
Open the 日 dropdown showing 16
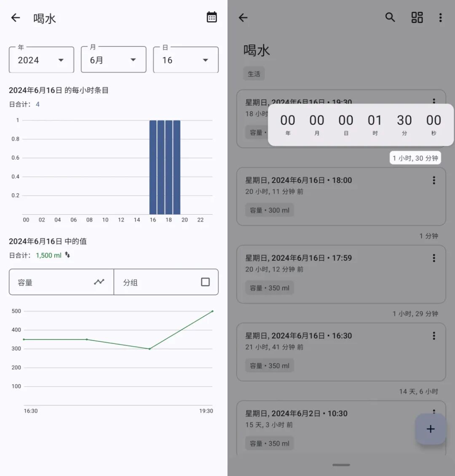[x=186, y=60]
